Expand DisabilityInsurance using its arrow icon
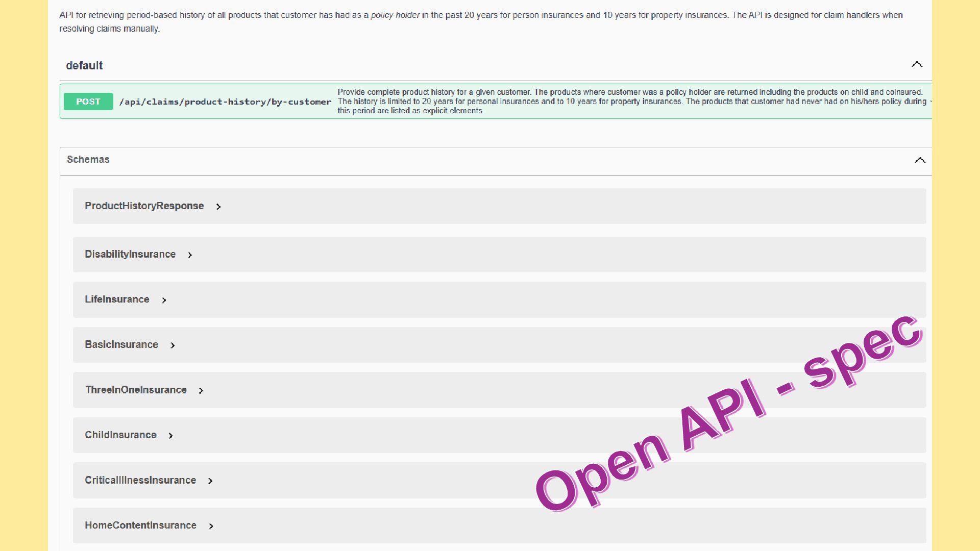This screenshot has width=980, height=551. [190, 255]
